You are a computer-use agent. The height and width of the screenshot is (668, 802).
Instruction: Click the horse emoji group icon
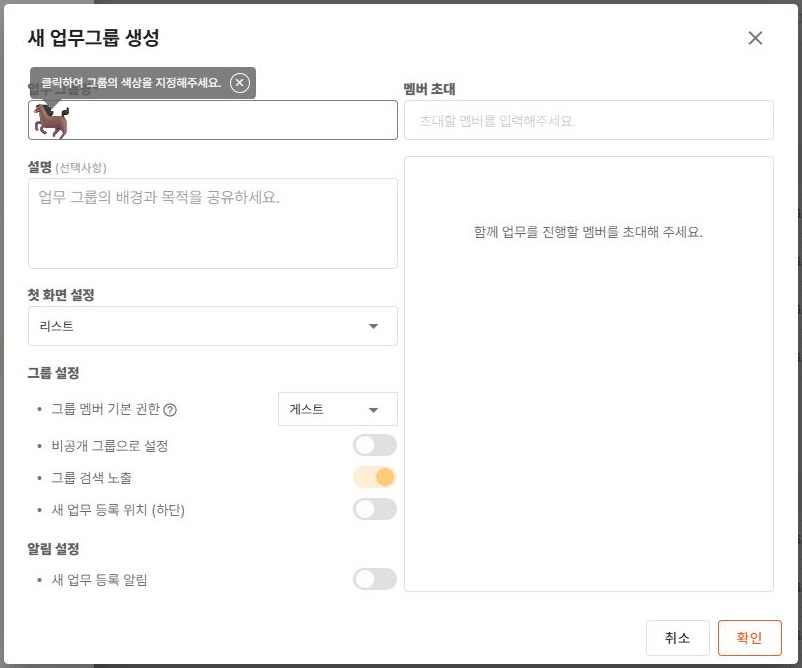coord(51,120)
